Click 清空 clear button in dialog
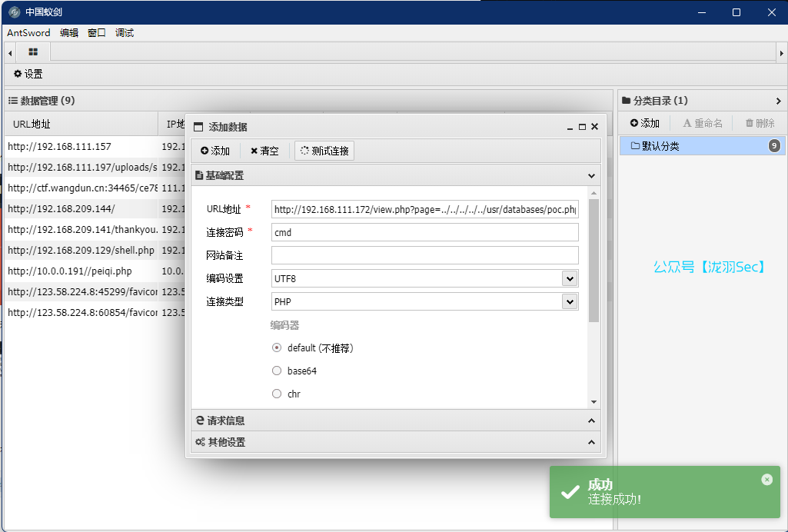The height and width of the screenshot is (532, 788). (264, 151)
